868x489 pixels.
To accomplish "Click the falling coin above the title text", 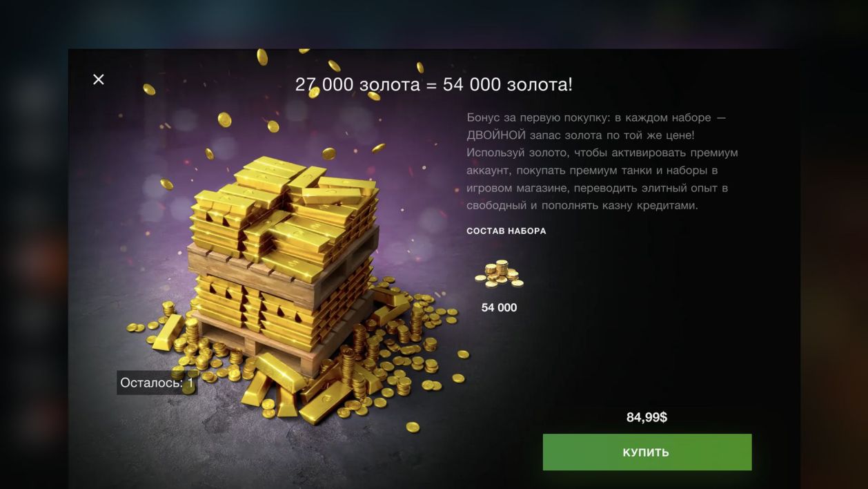I will 334,66.
